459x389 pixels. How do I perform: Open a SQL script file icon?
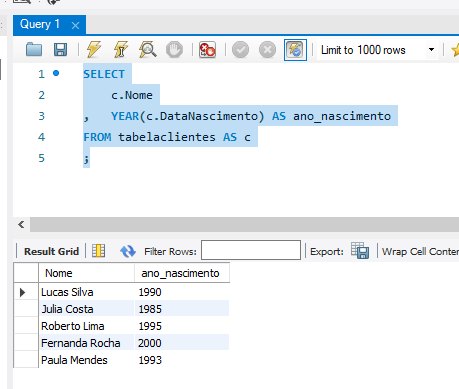(34, 50)
